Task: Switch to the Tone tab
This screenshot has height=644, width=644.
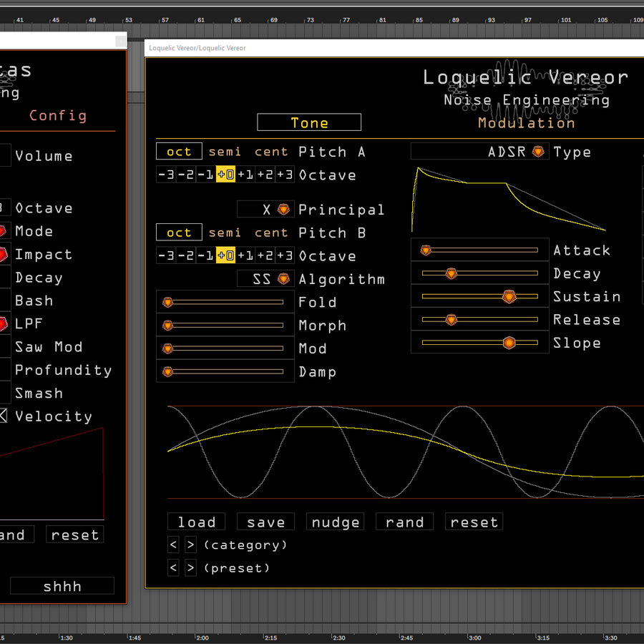Action: (309, 123)
